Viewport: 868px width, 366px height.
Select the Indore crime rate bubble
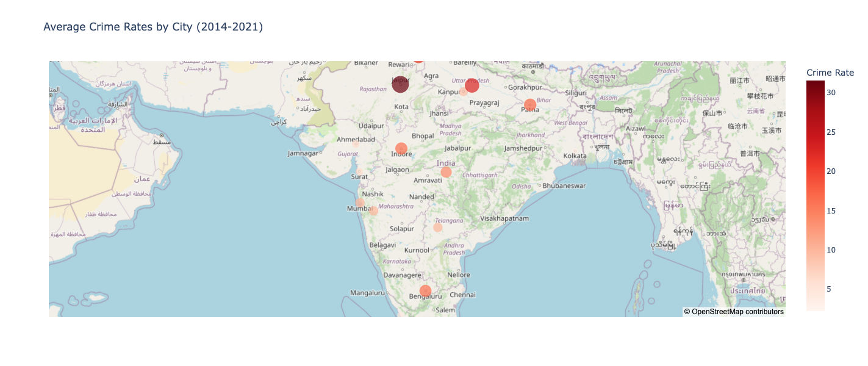click(401, 148)
